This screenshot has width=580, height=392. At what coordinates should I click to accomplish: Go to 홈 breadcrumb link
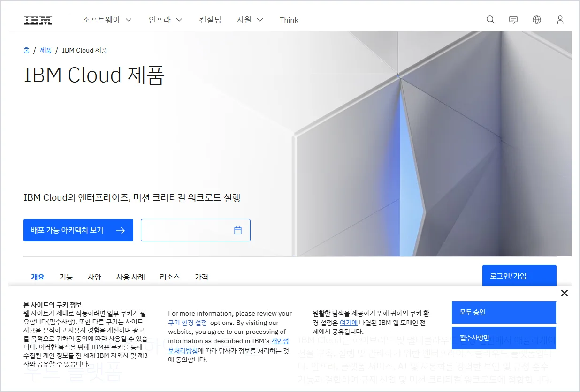point(26,50)
